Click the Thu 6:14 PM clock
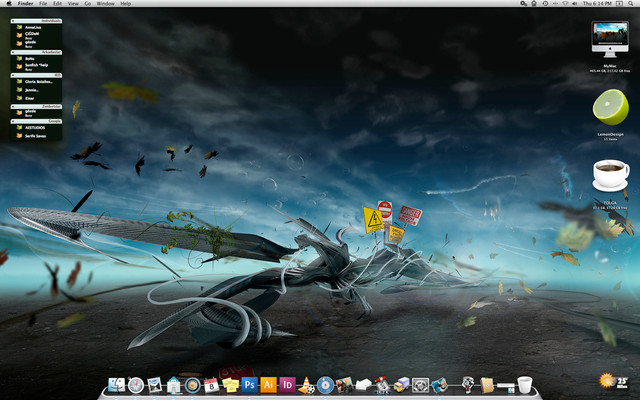This screenshot has width=640, height=400. coord(597,3)
